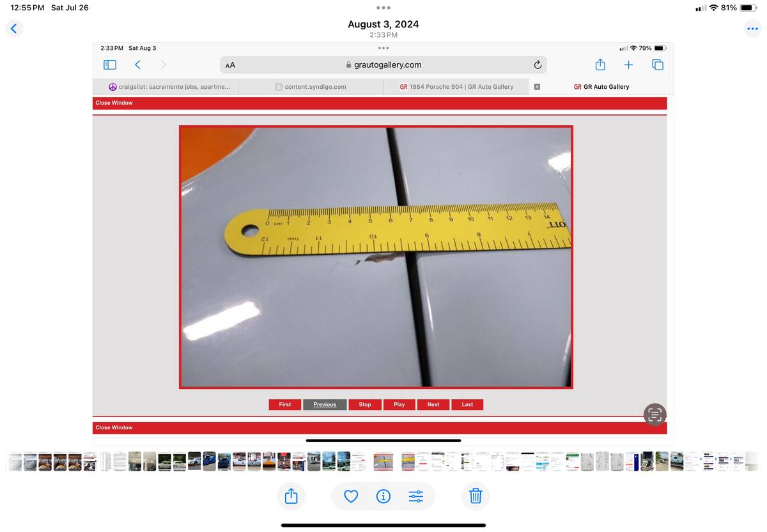This screenshot has width=767, height=532.
Task: Select the grautogallery.com address bar
Action: click(x=383, y=65)
